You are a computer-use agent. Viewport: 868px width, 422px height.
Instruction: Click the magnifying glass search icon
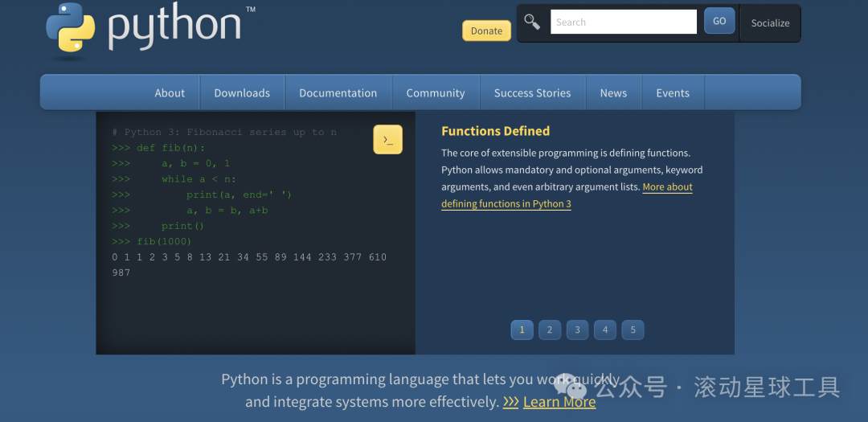coord(532,23)
